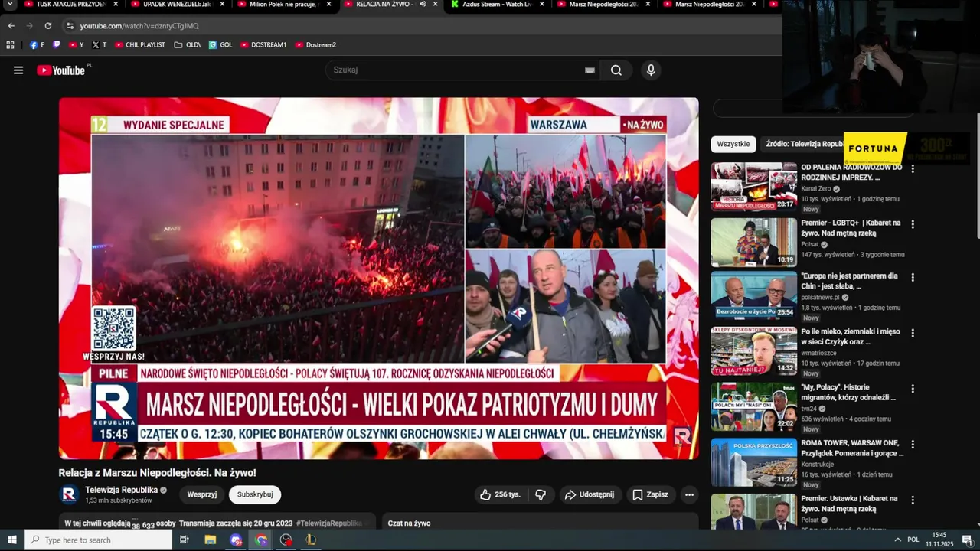Select the 'Wszystkie' filter chip
The height and width of the screenshot is (551, 980).
(733, 144)
